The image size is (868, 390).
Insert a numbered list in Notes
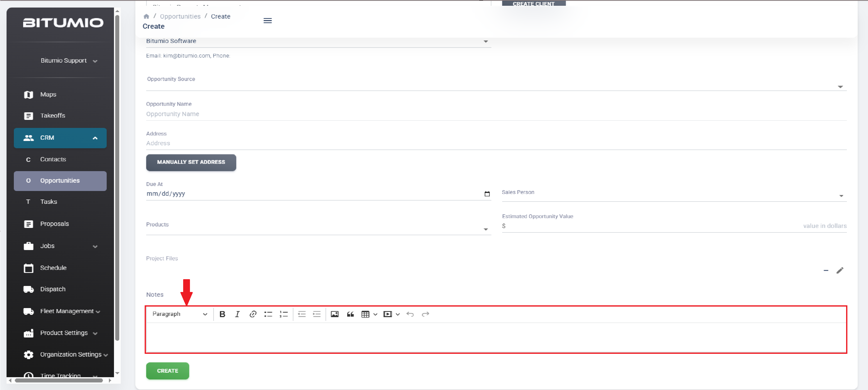(x=284, y=314)
